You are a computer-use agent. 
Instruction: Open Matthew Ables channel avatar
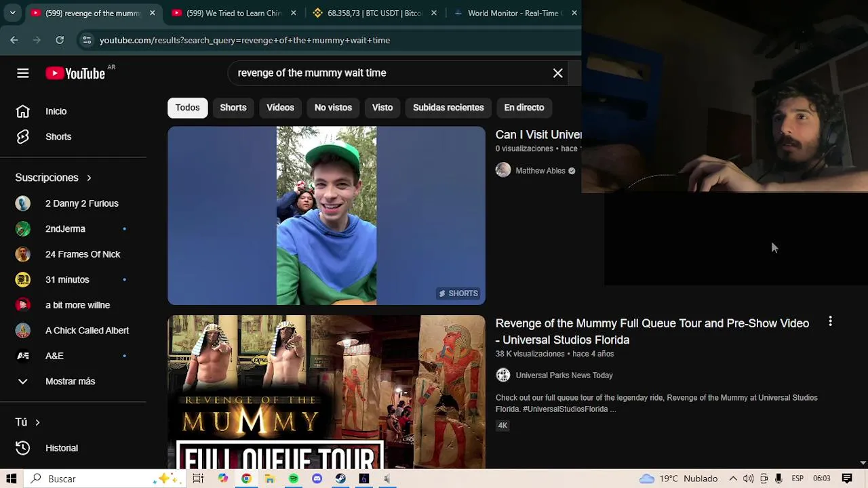pos(502,170)
